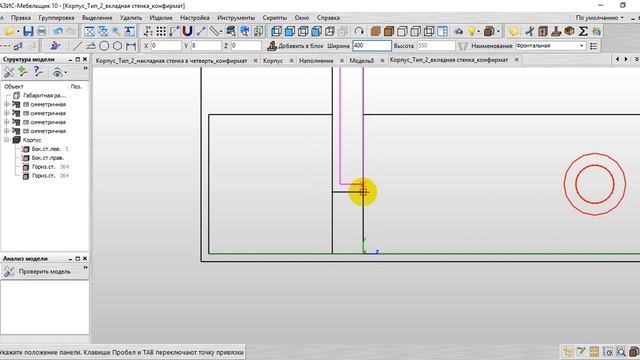Select the hexagon polygon tool
640x360 pixels.
[x=118, y=46]
